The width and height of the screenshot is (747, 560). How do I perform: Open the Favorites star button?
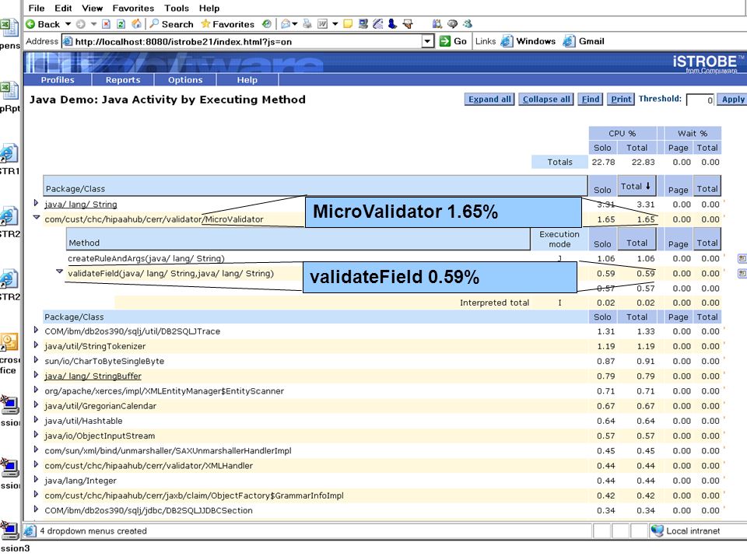228,24
